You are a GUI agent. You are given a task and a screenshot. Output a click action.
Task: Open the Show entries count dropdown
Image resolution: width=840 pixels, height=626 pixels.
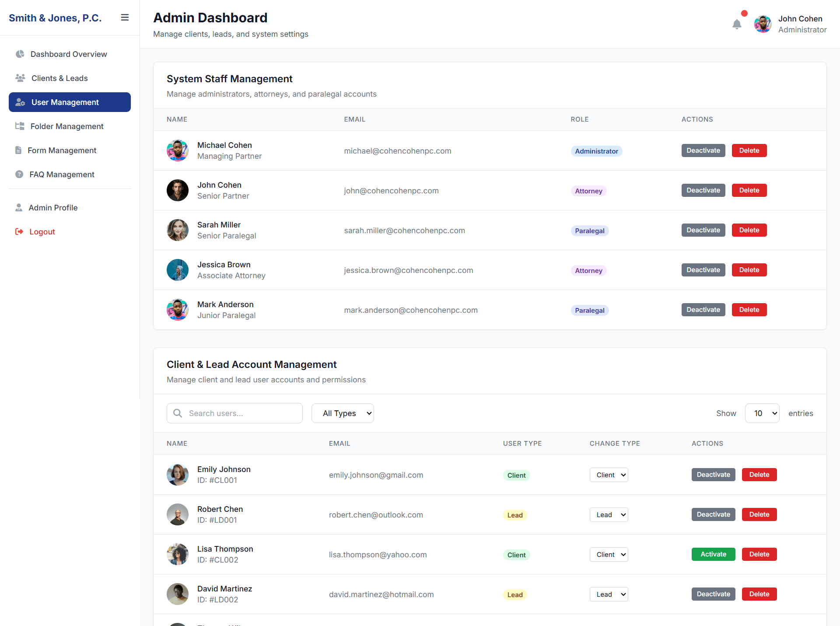tap(762, 413)
